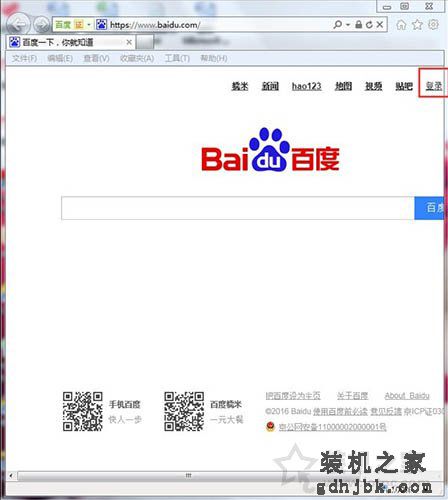Open the tools gear icon
This screenshot has width=448, height=500.
click(433, 24)
